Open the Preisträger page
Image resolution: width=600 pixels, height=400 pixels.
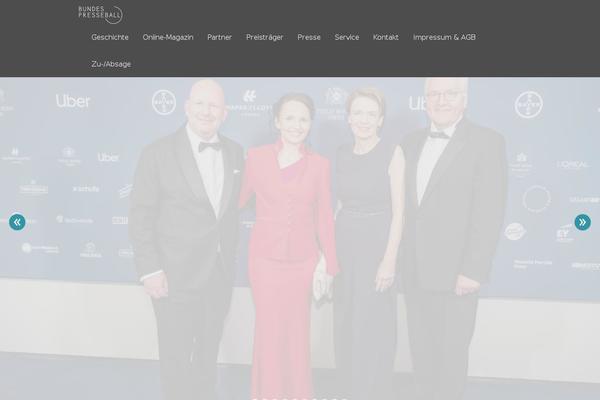click(x=264, y=37)
